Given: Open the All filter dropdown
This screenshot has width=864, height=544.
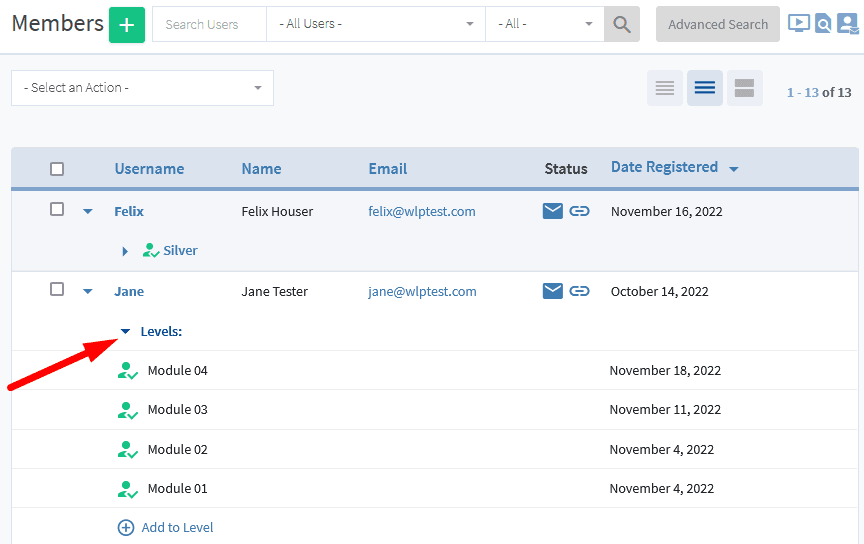Looking at the screenshot, I should point(544,24).
